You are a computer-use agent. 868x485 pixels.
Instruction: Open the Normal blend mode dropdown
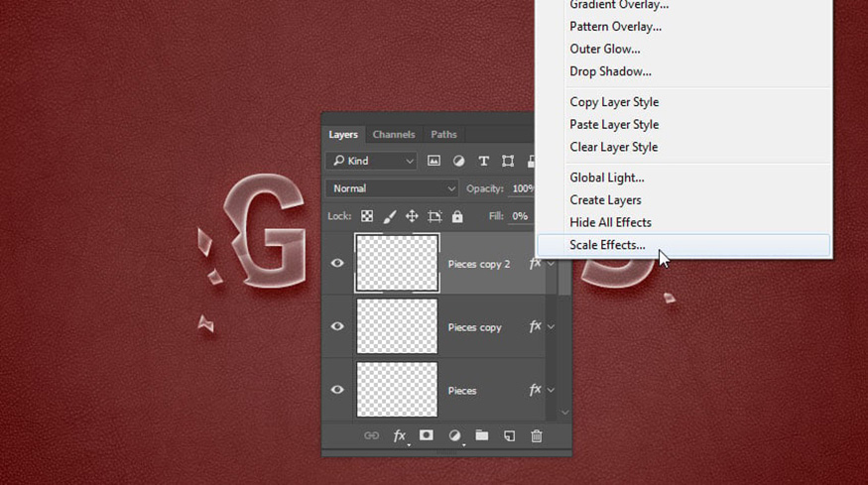click(393, 188)
